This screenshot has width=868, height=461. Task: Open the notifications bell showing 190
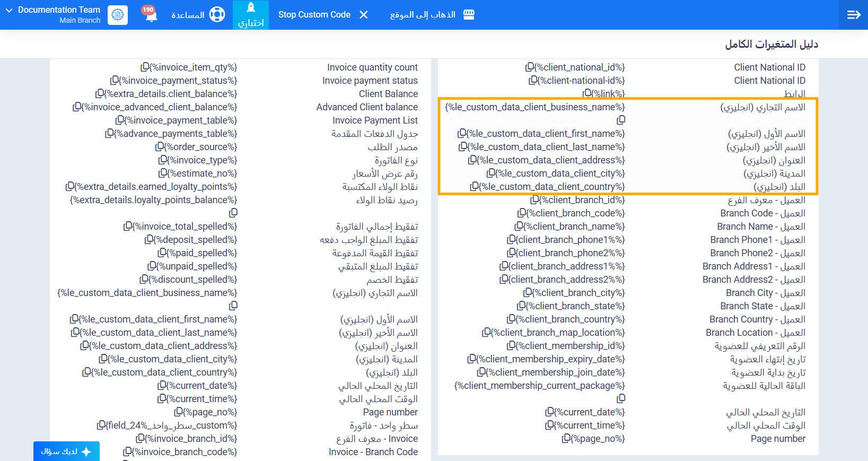point(150,14)
